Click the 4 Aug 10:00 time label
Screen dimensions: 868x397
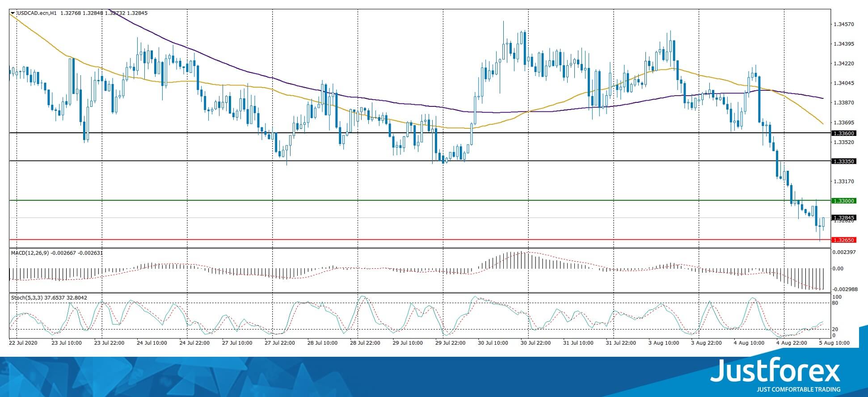coord(750,343)
